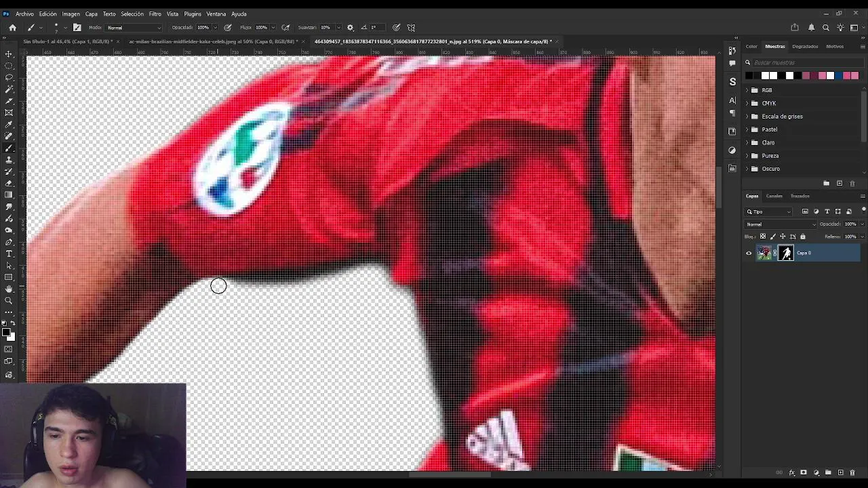Open the Filtro menu
Screen dimensions: 868x488
(x=155, y=14)
